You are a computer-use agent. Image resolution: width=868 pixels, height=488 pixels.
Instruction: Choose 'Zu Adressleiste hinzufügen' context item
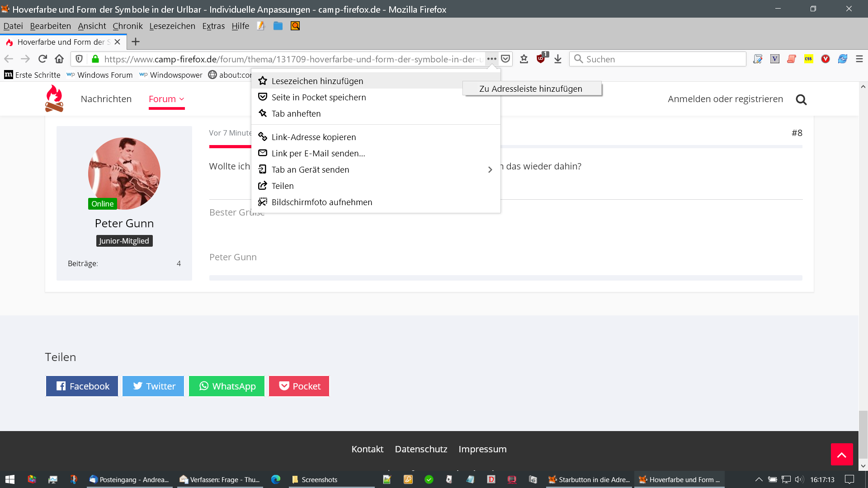[x=531, y=89]
